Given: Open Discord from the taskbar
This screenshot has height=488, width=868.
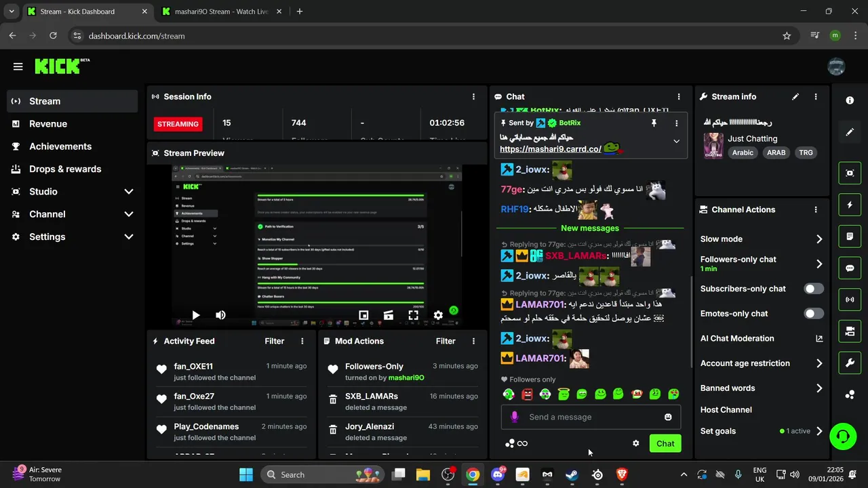Looking at the screenshot, I should (x=498, y=474).
